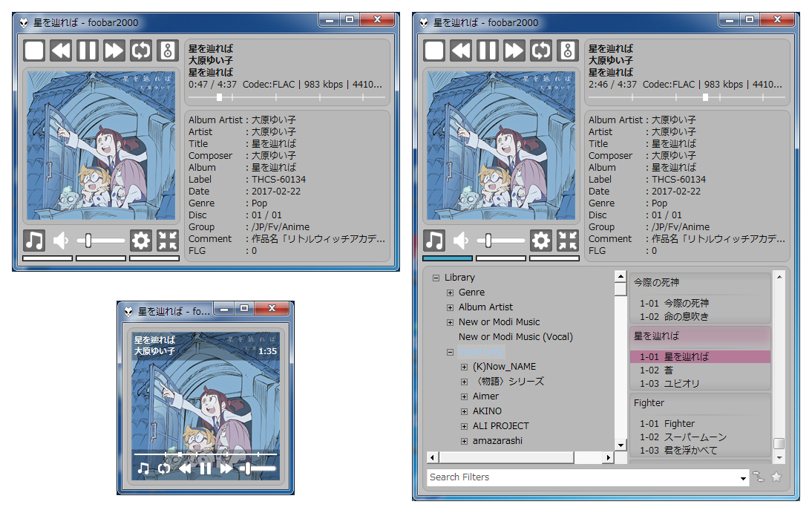Click the music note icon in the 2:46 window
812x513 pixels.
pos(434,241)
